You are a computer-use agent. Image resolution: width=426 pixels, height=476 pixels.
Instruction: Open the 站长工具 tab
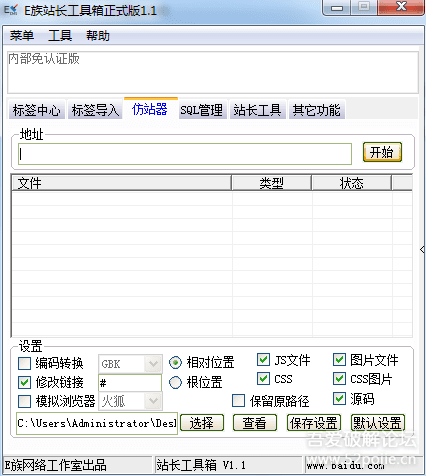257,110
